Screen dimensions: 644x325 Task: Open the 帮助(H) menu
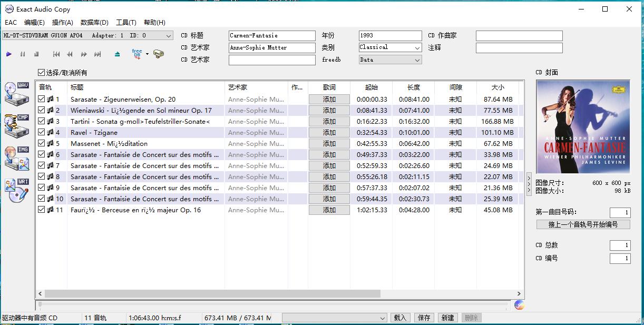pyautogui.click(x=154, y=23)
